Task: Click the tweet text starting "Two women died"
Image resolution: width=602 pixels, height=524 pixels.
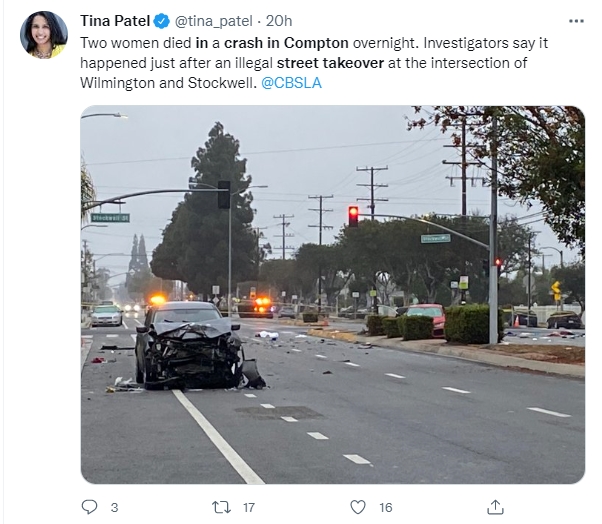Action: click(314, 63)
